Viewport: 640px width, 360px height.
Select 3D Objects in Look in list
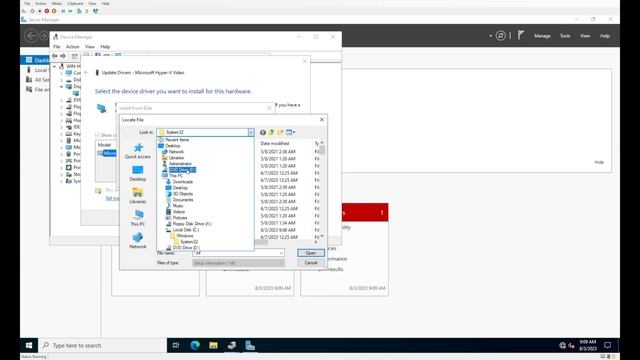point(182,194)
